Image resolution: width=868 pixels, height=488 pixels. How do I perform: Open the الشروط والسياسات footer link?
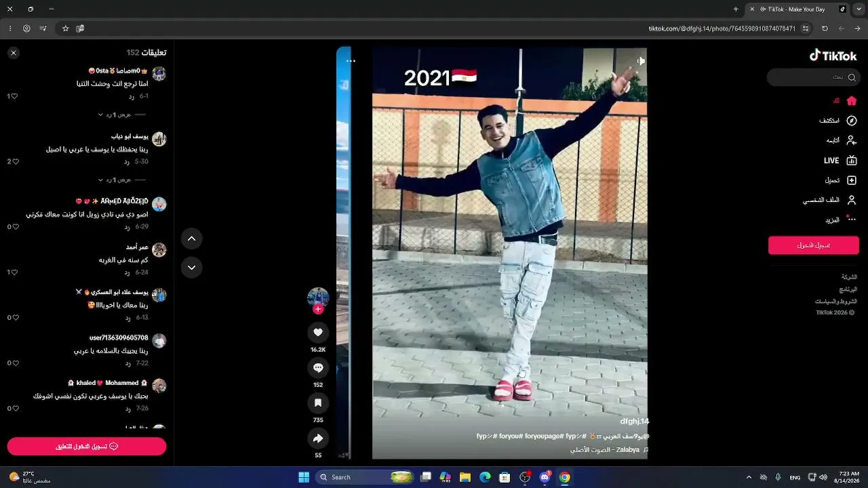[836, 301]
